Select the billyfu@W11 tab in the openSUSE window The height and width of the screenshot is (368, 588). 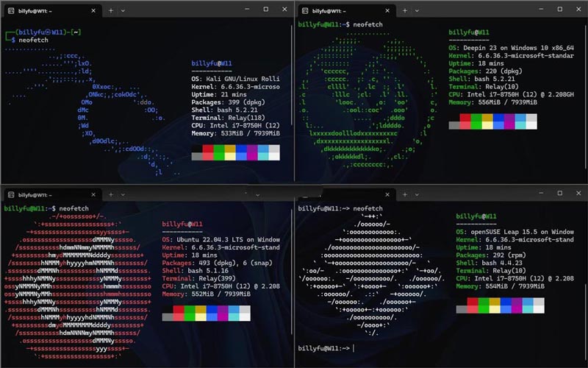[x=342, y=194]
